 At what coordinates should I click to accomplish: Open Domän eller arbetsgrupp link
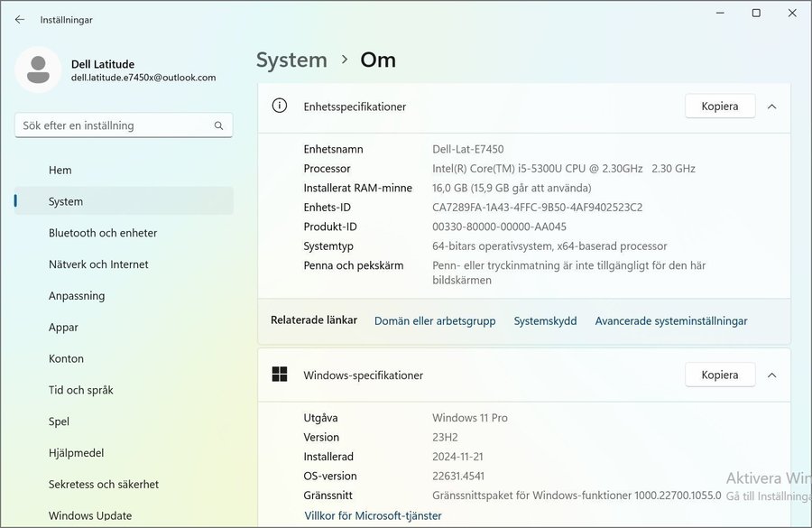[435, 321]
